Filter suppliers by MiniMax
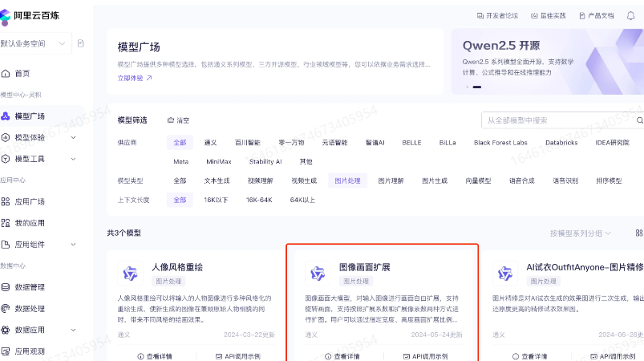 [x=219, y=161]
